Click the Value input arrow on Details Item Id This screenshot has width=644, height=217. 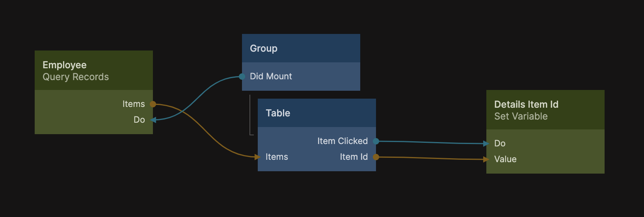click(487, 159)
